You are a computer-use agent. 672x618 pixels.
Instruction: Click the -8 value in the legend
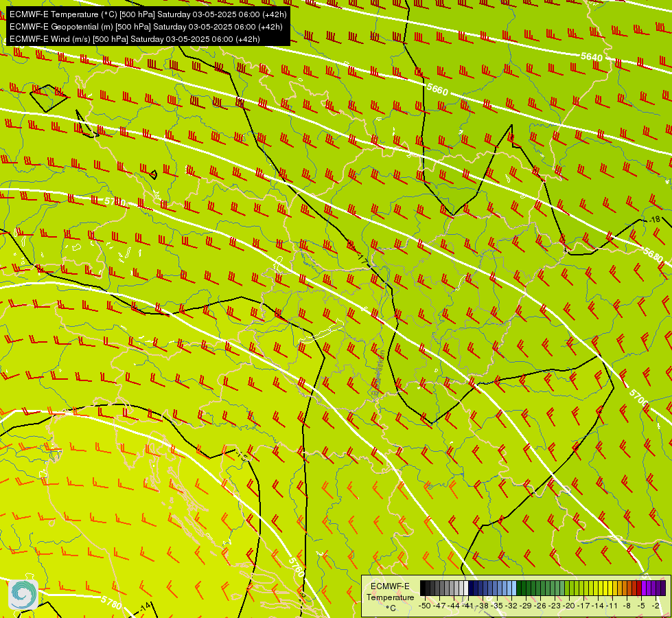click(x=627, y=606)
